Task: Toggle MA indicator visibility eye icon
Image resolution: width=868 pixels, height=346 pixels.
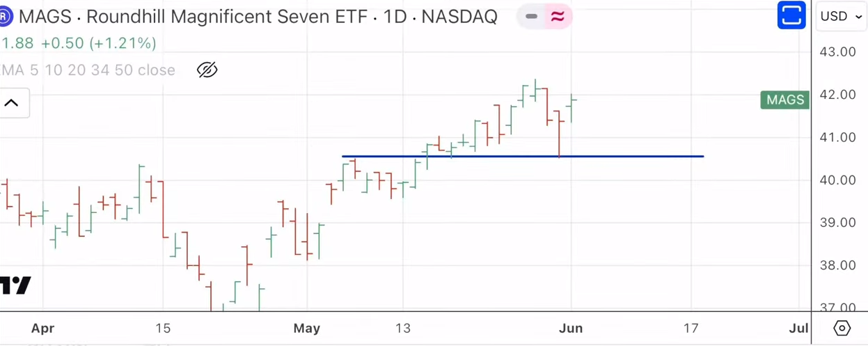Action: pyautogui.click(x=207, y=70)
